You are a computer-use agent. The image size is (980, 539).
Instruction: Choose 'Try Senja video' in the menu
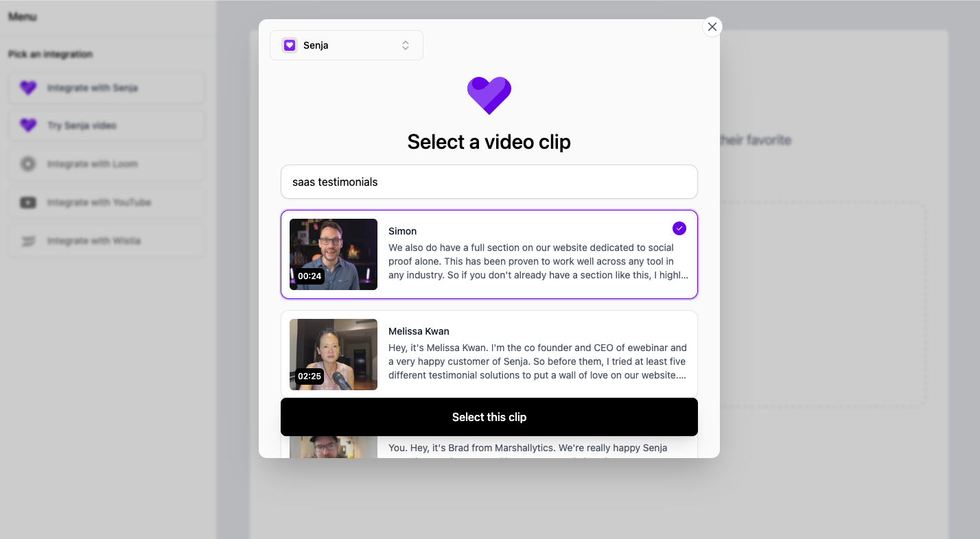tap(106, 125)
